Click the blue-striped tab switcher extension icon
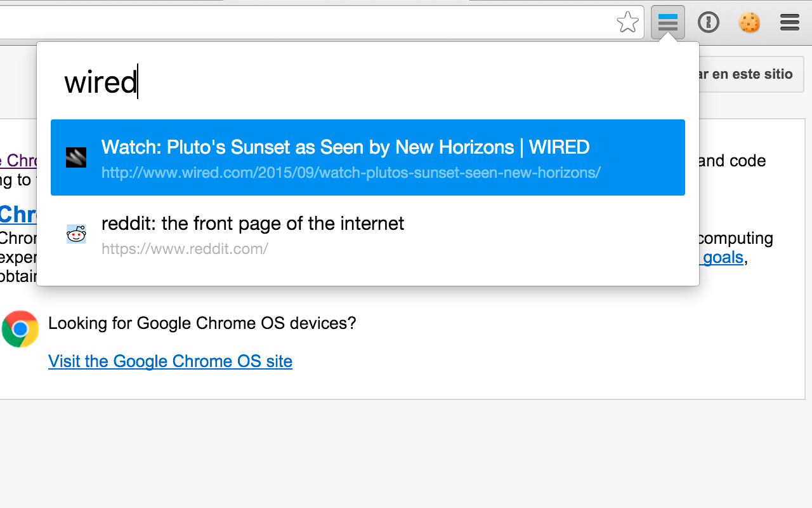 [668, 23]
